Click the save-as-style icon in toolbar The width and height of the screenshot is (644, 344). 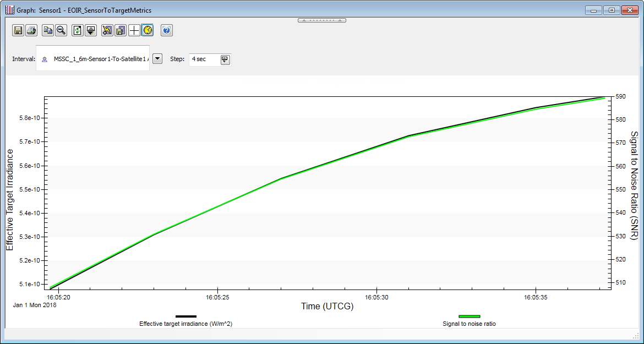121,30
